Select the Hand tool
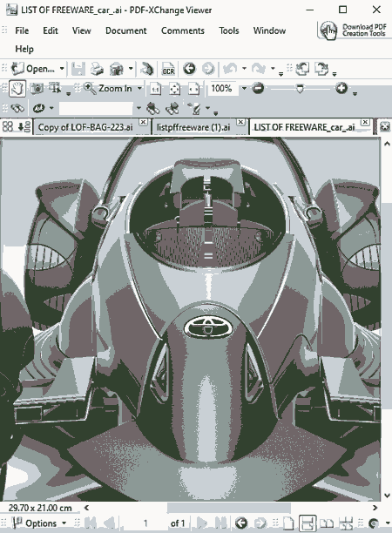The width and height of the screenshot is (392, 533). tap(17, 88)
